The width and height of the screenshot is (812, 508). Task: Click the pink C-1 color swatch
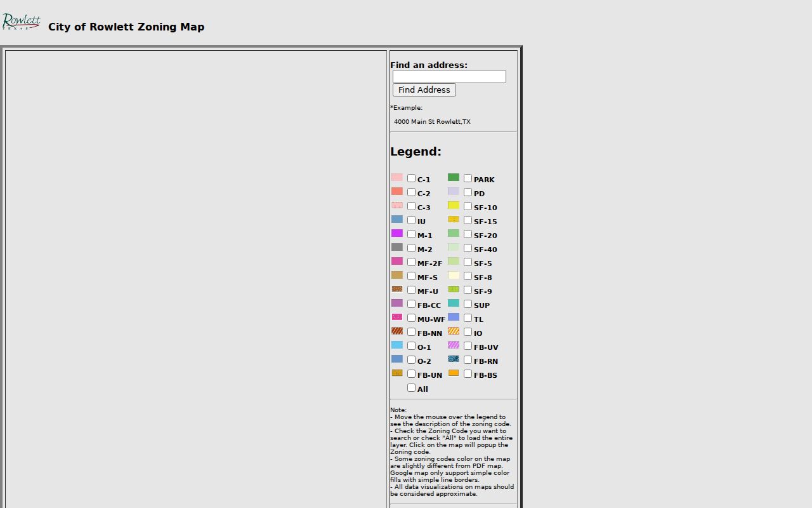[397, 177]
